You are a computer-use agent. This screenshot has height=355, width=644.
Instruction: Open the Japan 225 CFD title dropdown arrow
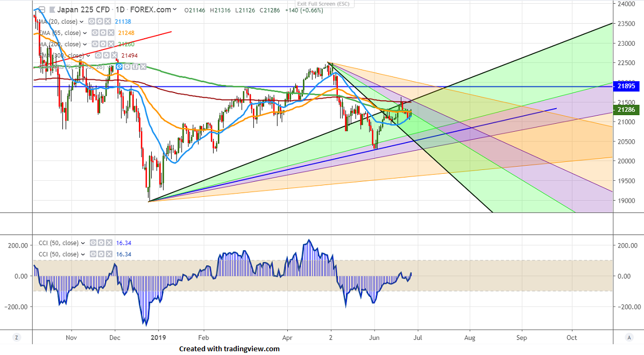click(175, 10)
